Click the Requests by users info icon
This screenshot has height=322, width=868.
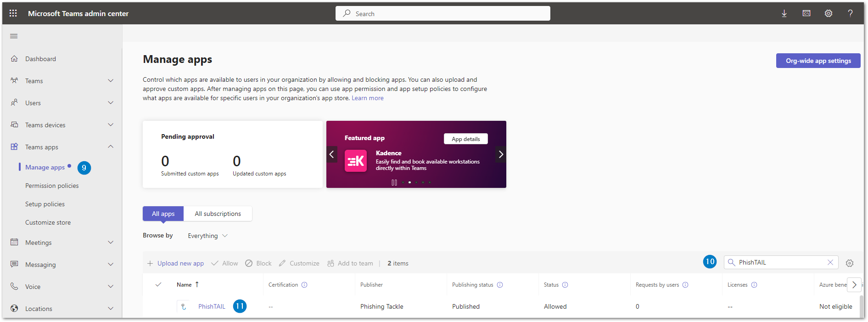pos(685,285)
